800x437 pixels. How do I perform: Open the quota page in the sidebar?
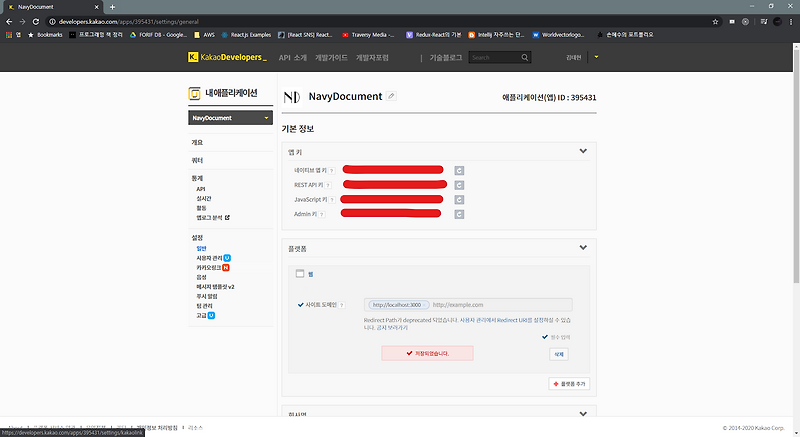pyautogui.click(x=197, y=160)
